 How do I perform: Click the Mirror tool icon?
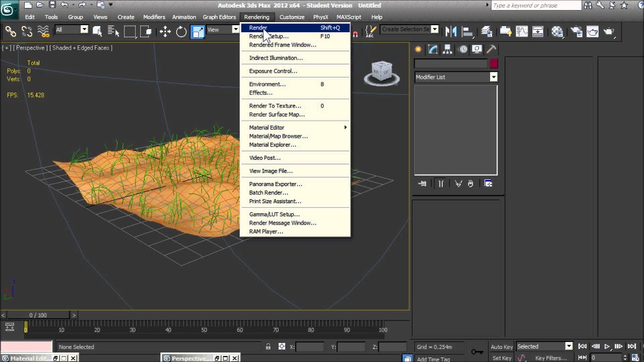coord(451,31)
